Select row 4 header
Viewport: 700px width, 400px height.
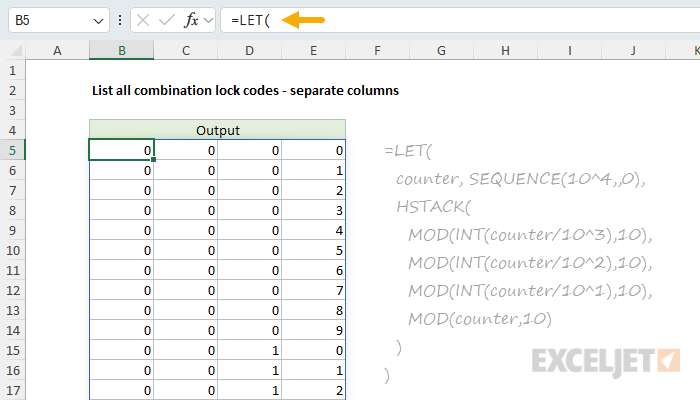(x=12, y=130)
